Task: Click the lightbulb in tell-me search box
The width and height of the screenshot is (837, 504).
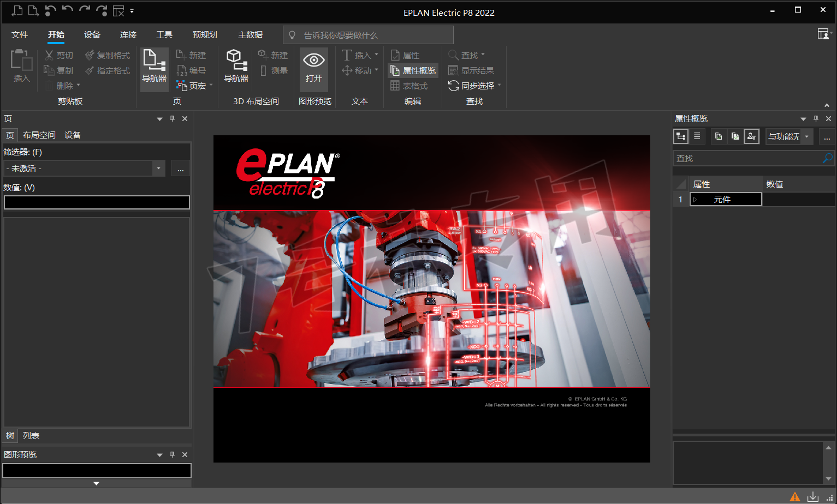Action: pos(292,35)
